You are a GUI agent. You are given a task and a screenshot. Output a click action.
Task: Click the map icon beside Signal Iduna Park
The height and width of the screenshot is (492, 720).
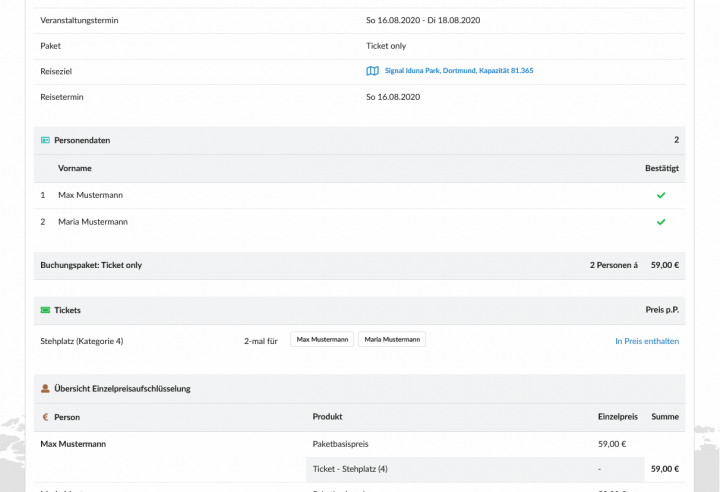tap(372, 71)
